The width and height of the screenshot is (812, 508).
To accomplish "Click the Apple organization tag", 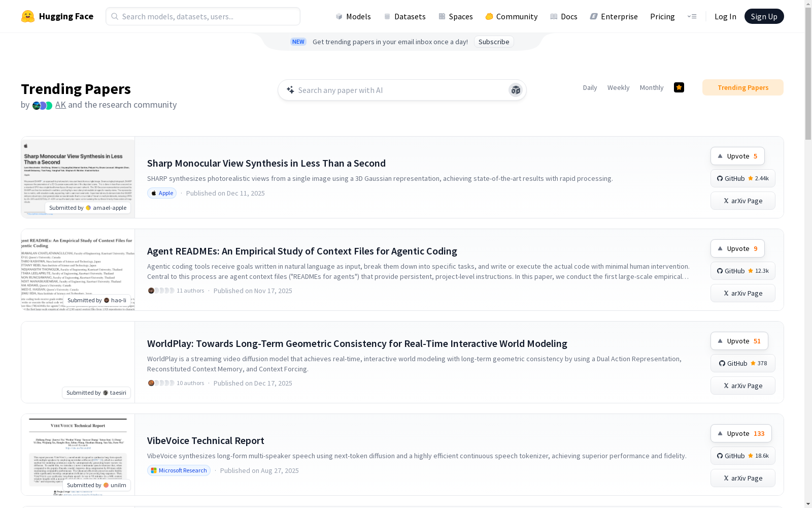I will click(x=162, y=193).
